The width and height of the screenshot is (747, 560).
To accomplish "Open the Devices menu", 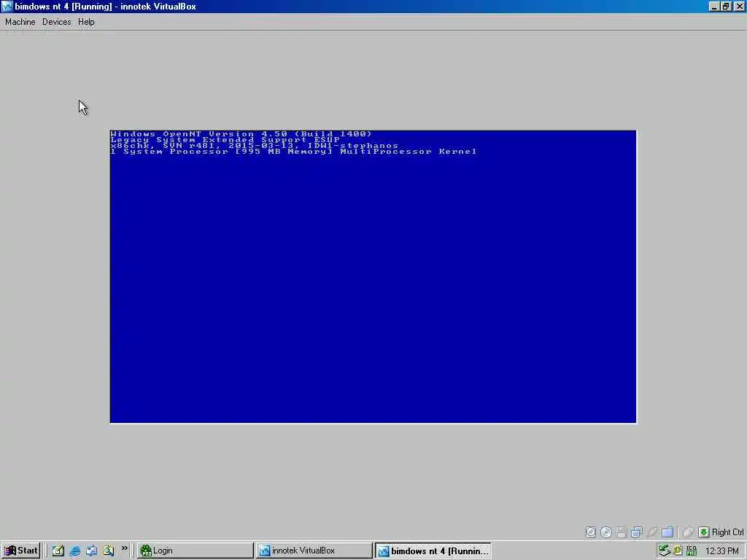I will [x=57, y=22].
